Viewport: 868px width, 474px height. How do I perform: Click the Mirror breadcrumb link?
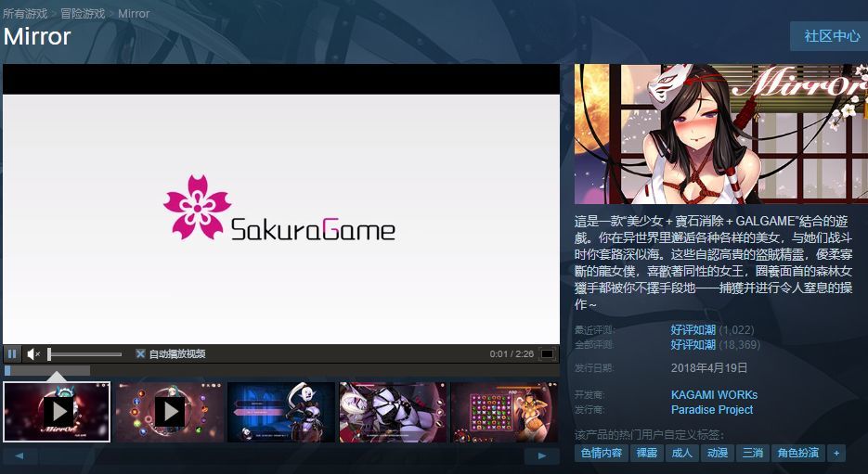[134, 13]
